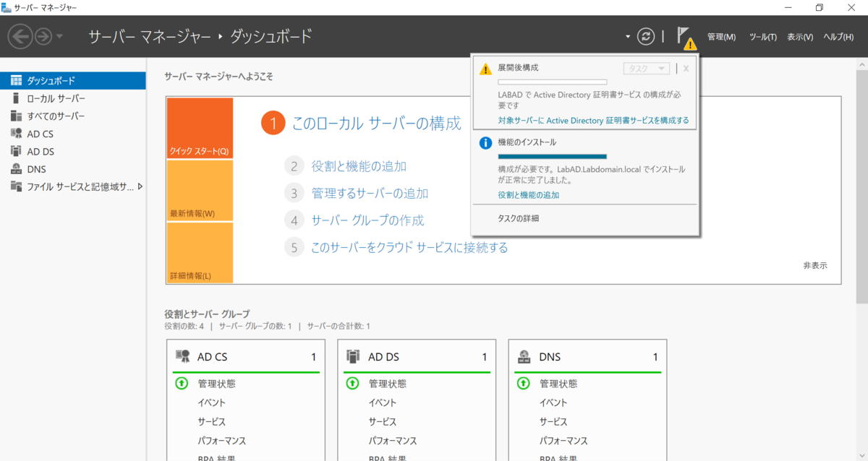Screen dimensions: 868x461
Task: Open the AD DS tile title
Action: (383, 357)
